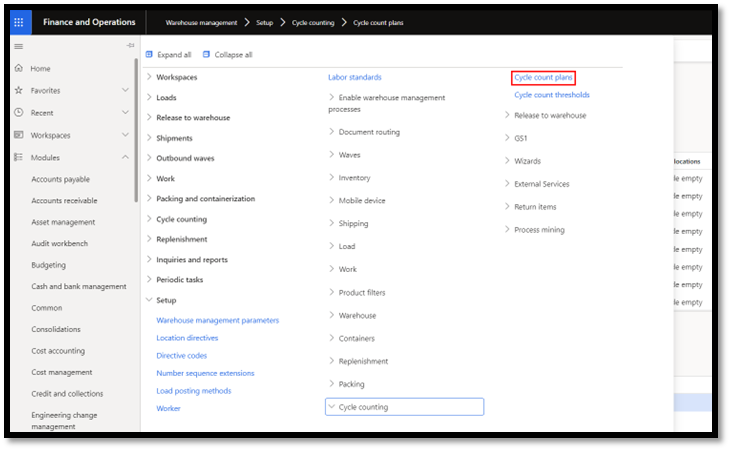The image size is (731, 451).
Task: Select Cost management module
Action: pyautogui.click(x=62, y=372)
